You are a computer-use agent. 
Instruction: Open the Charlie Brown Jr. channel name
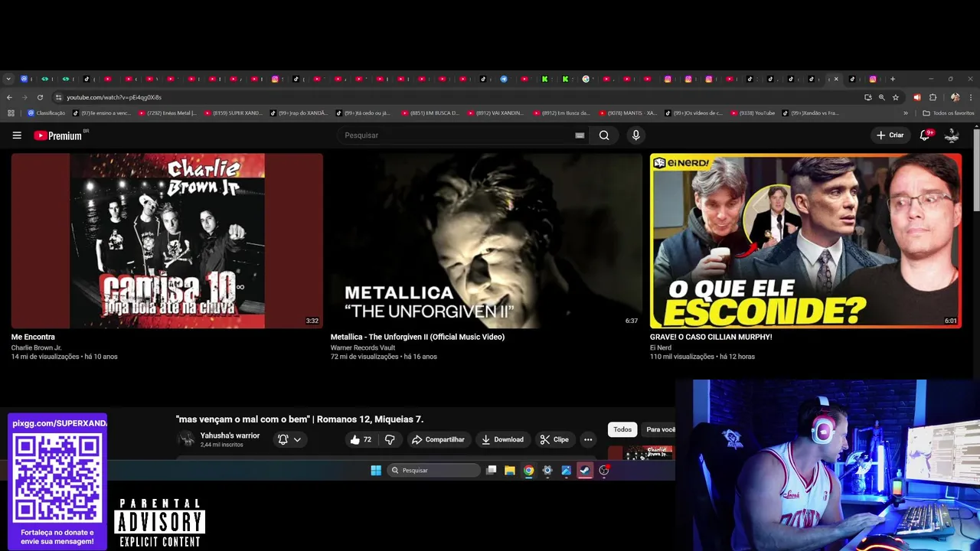36,347
